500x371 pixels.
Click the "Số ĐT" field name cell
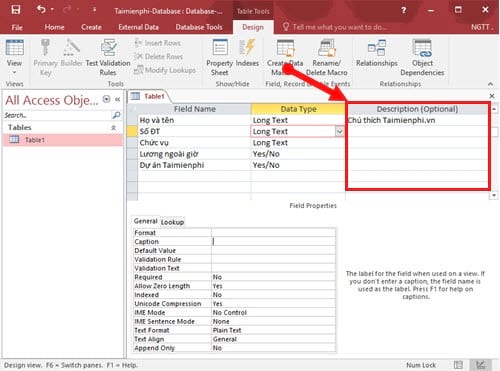(194, 131)
